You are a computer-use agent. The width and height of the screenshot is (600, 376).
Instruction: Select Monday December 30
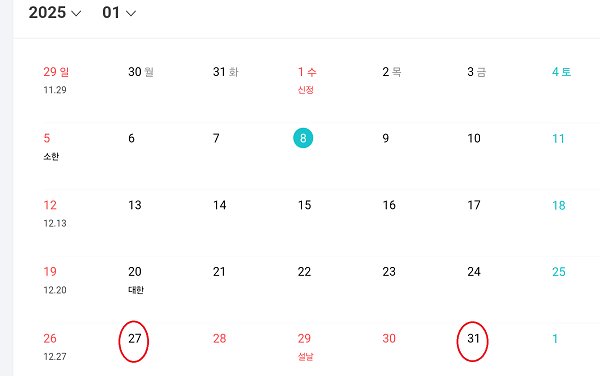pos(141,72)
